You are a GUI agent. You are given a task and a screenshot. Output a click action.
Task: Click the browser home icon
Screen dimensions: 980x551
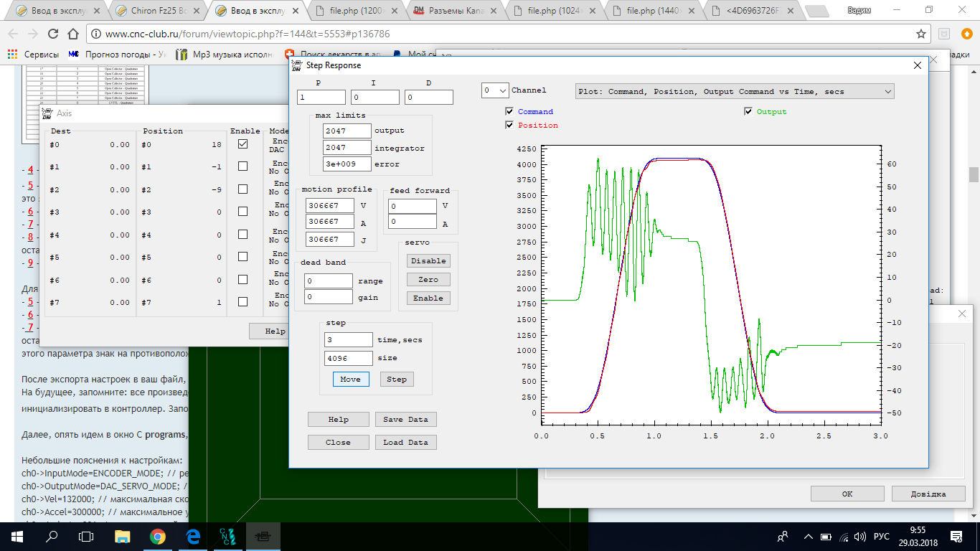(x=73, y=34)
